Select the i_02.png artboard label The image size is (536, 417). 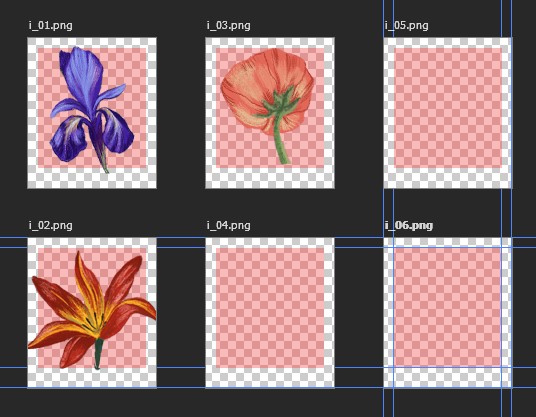coord(51,226)
